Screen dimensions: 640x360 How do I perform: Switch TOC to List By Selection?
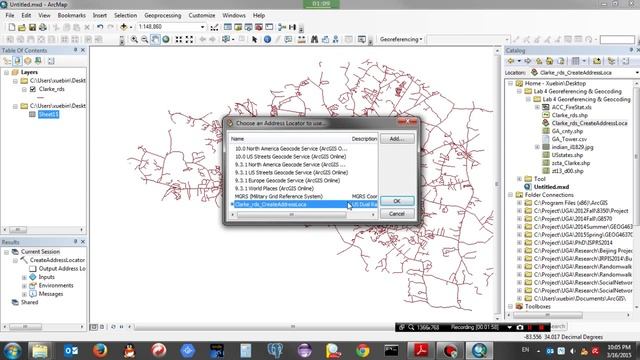[x=38, y=61]
